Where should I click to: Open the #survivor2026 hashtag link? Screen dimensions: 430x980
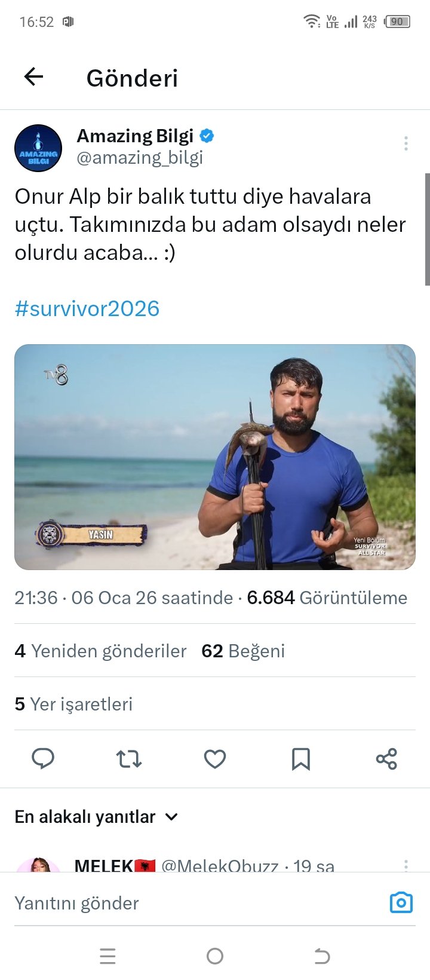coord(87,308)
